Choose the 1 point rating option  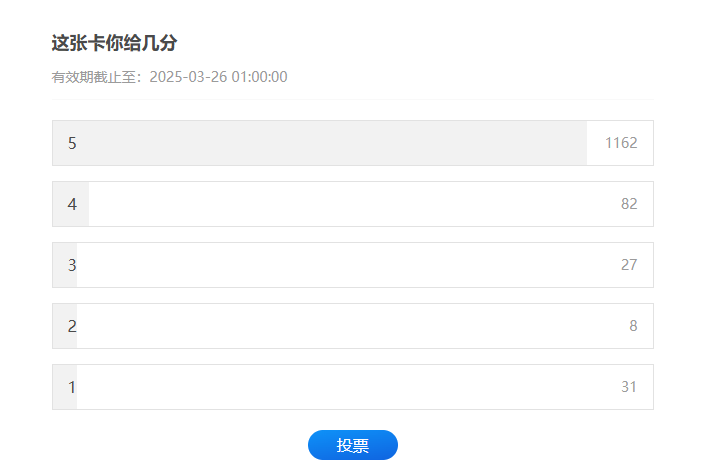(353, 387)
